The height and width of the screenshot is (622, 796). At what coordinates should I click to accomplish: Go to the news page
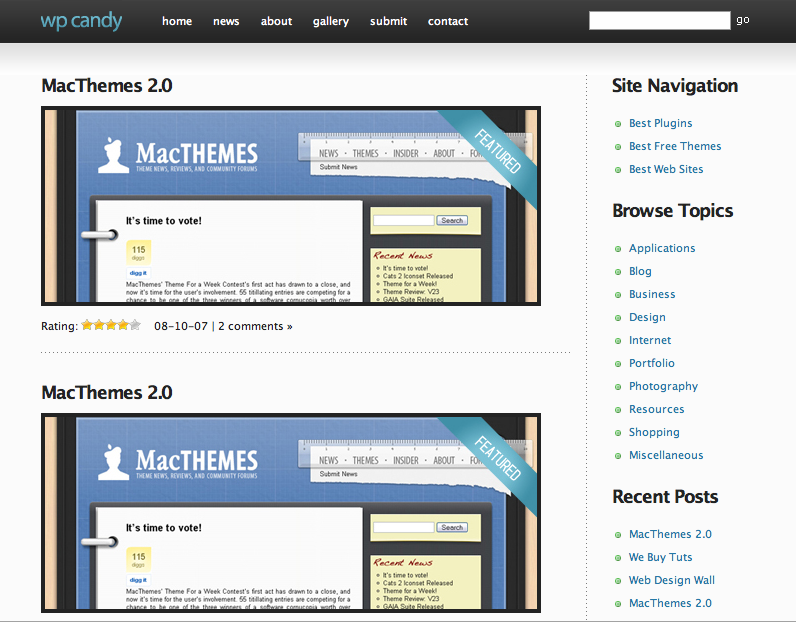(x=226, y=21)
